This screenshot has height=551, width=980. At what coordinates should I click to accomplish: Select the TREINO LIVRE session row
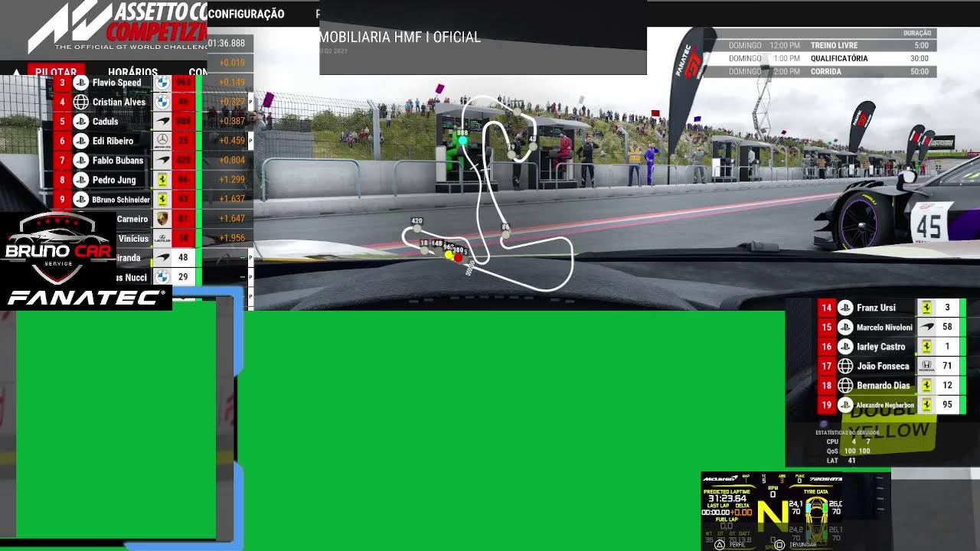[820, 46]
